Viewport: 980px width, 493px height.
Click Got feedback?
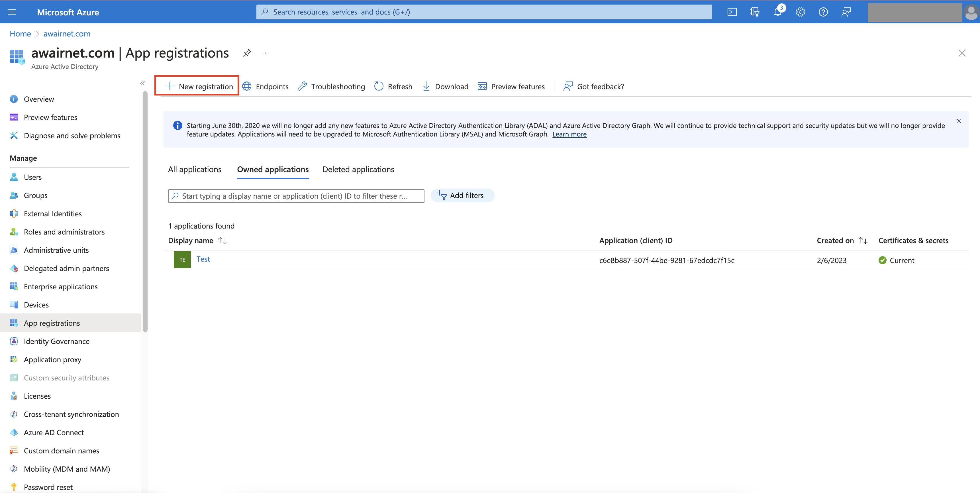tap(593, 86)
